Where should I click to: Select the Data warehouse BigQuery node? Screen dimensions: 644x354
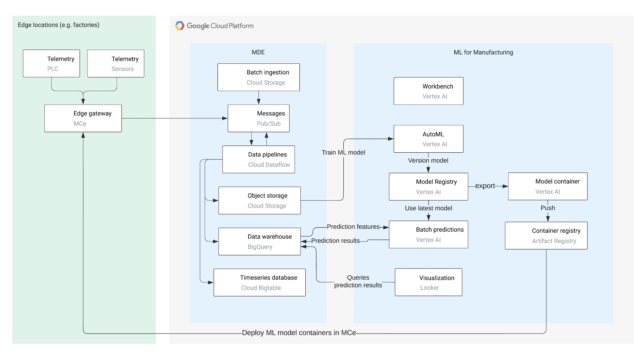(x=259, y=241)
